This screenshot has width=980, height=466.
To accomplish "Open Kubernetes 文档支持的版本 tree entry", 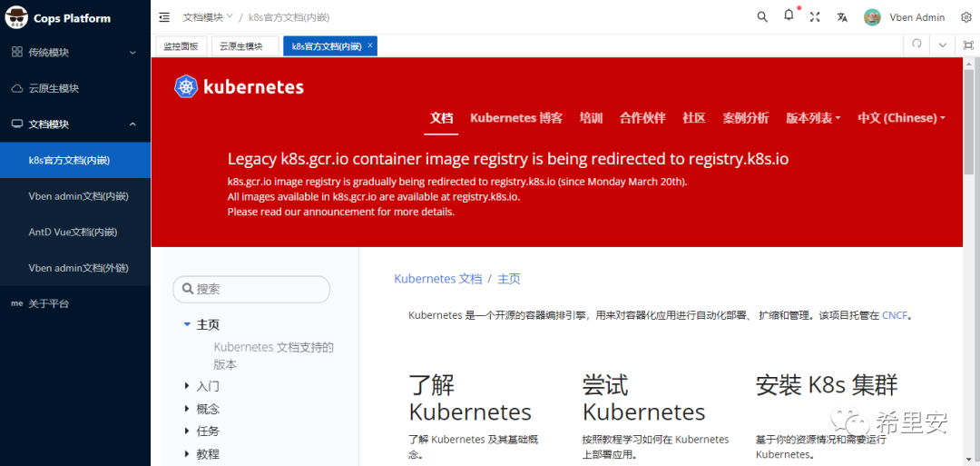I will 274,356.
